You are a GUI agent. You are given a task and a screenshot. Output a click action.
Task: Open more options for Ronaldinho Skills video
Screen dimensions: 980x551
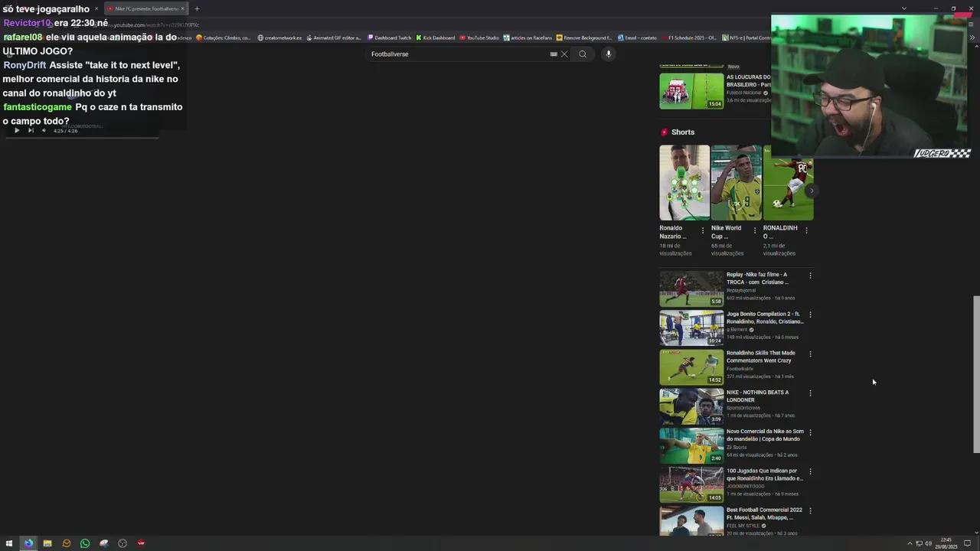coord(810,354)
